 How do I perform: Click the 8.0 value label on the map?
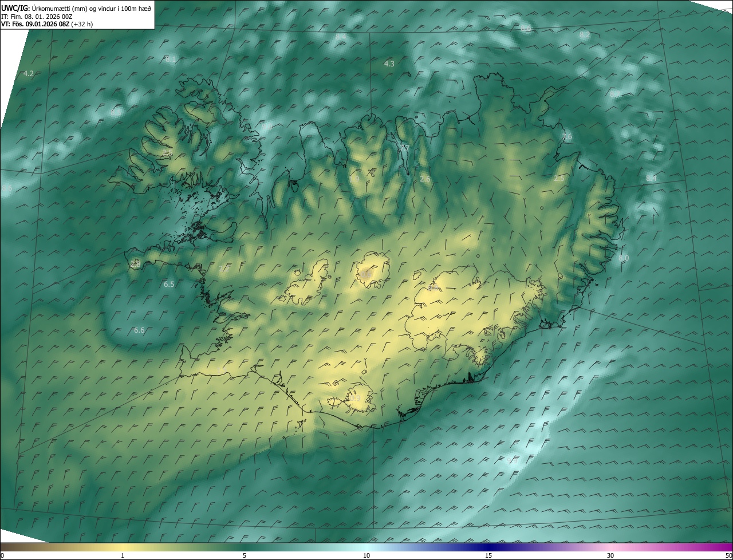click(x=624, y=258)
